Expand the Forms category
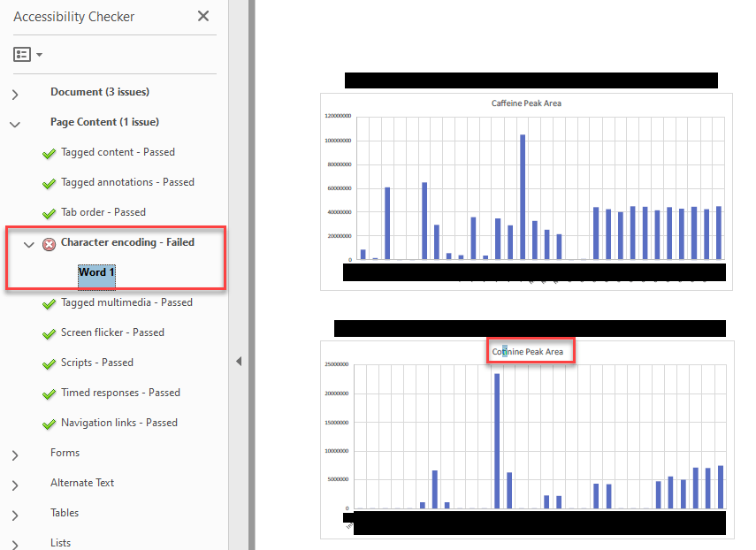This screenshot has width=756, height=550. (15, 455)
